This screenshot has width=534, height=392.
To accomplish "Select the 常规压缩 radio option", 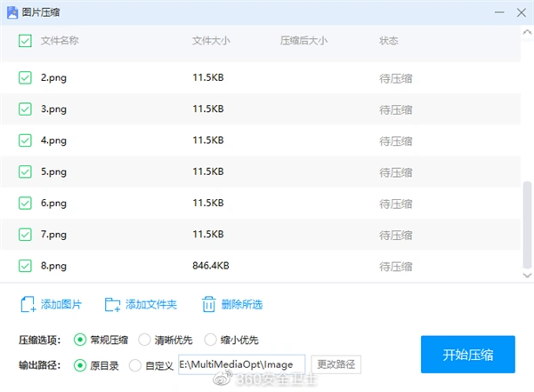I will [80, 340].
